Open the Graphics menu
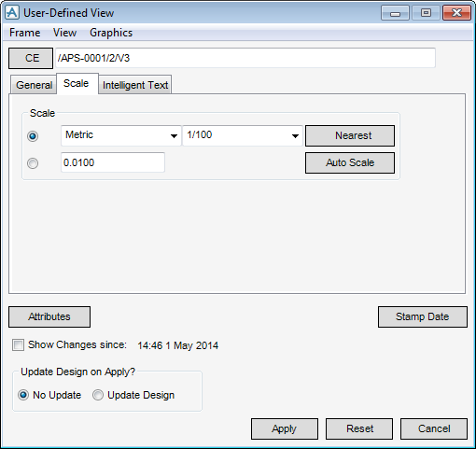The width and height of the screenshot is (476, 449). click(x=111, y=33)
